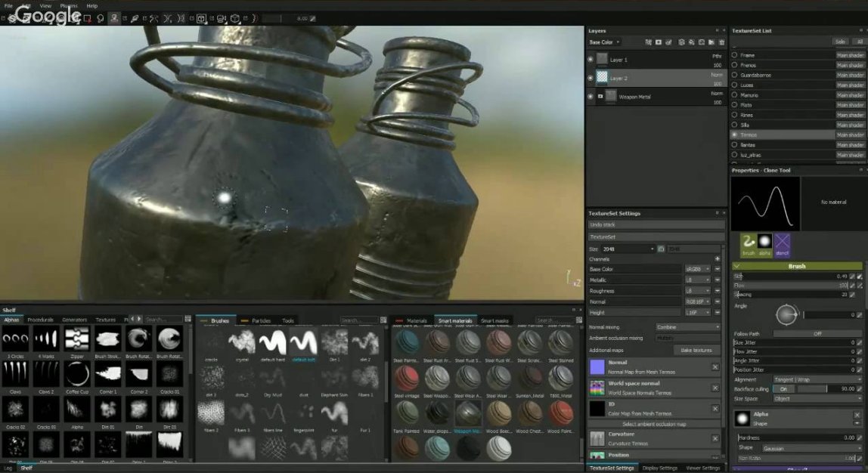
Task: Click the folder icon in the Layers toolbar
Action: [x=711, y=42]
